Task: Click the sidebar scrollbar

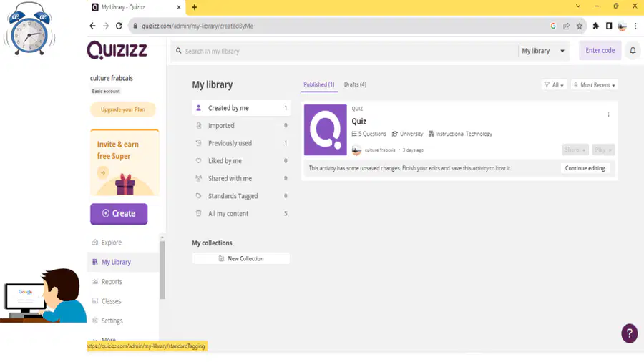Action: coord(162,269)
